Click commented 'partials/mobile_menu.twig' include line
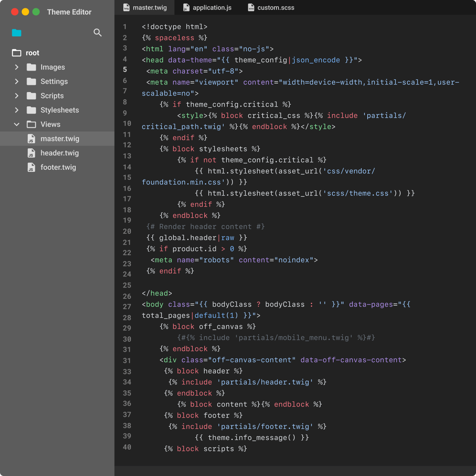Image resolution: width=476 pixels, height=476 pixels. tap(276, 338)
